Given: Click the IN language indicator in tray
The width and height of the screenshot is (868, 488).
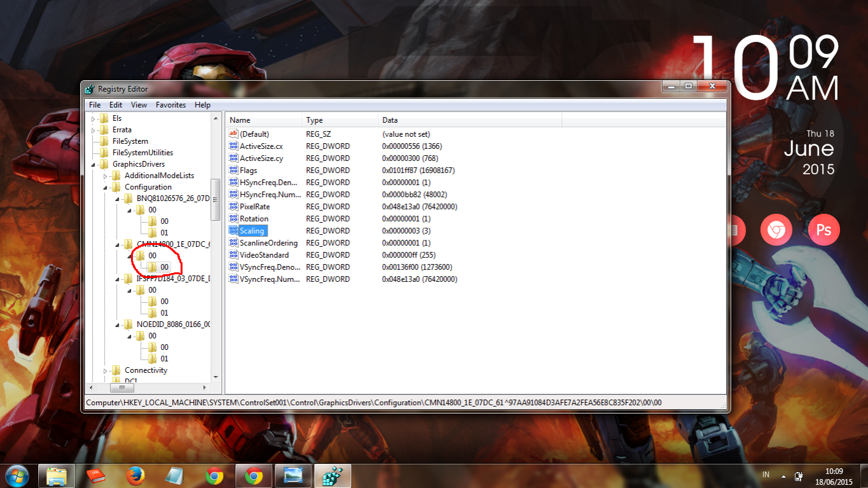Looking at the screenshot, I should (x=766, y=475).
